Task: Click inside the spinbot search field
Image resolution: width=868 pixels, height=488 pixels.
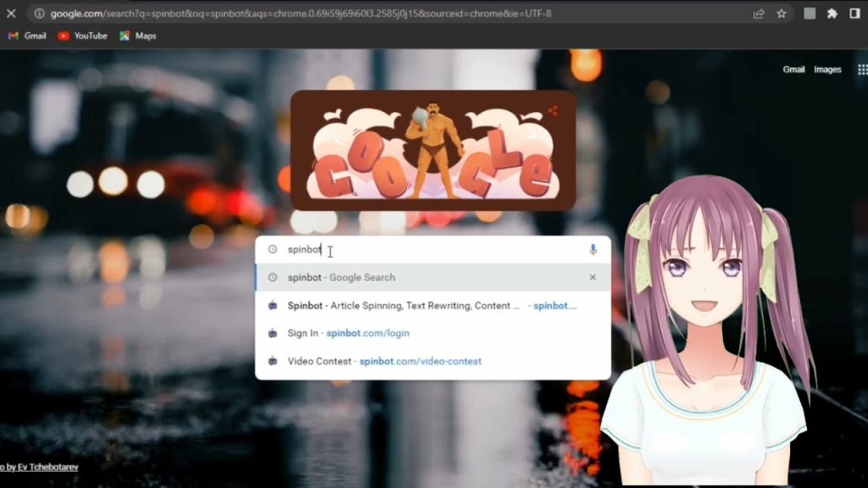Action: (433, 250)
